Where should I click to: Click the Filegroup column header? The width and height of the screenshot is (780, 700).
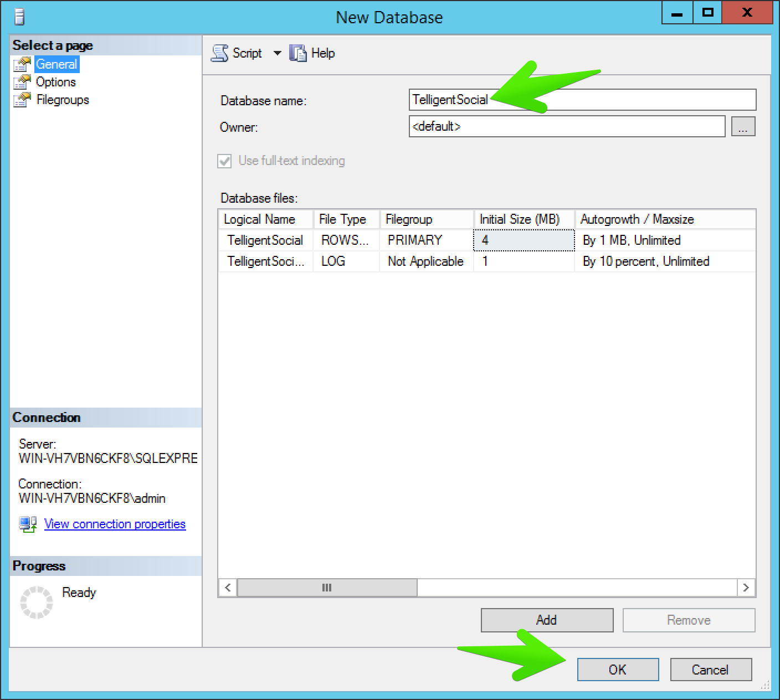(427, 219)
